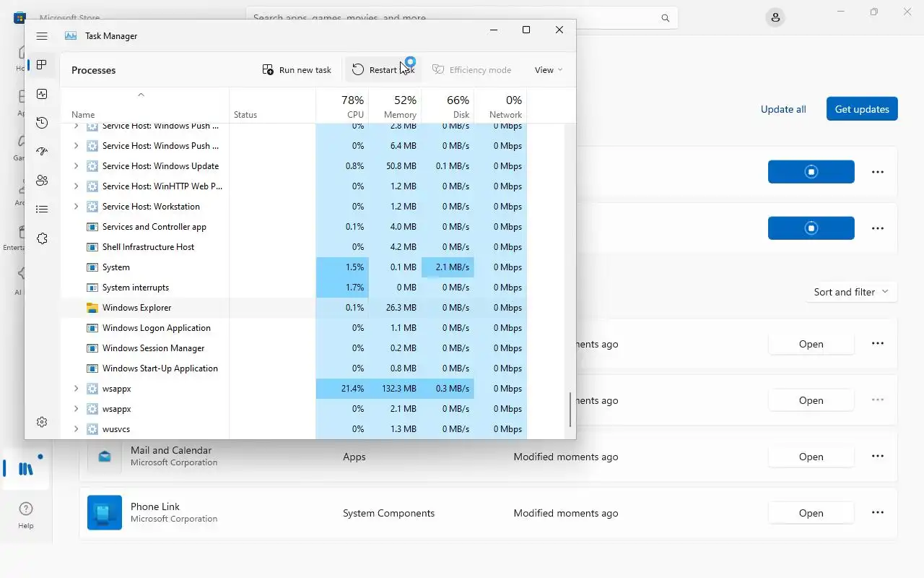Expand Service Host: Workstation row

76,207
